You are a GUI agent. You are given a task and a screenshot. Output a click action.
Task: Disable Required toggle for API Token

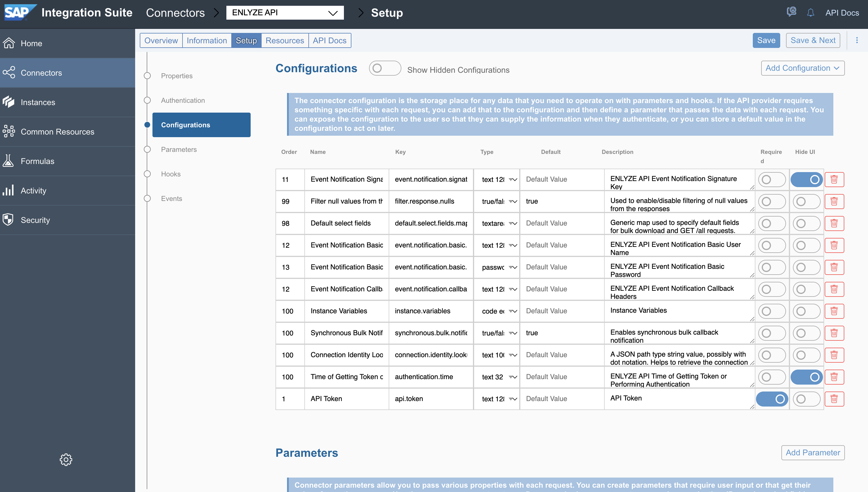772,399
